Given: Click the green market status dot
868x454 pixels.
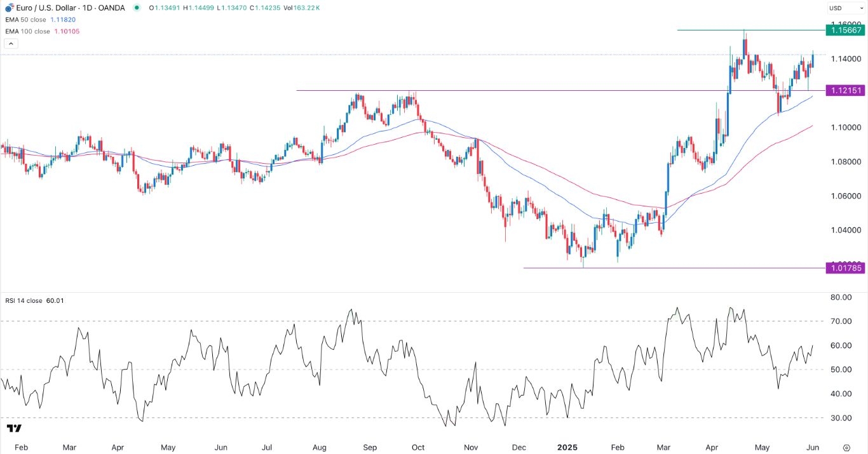Looking at the screenshot, I should tap(137, 8).
